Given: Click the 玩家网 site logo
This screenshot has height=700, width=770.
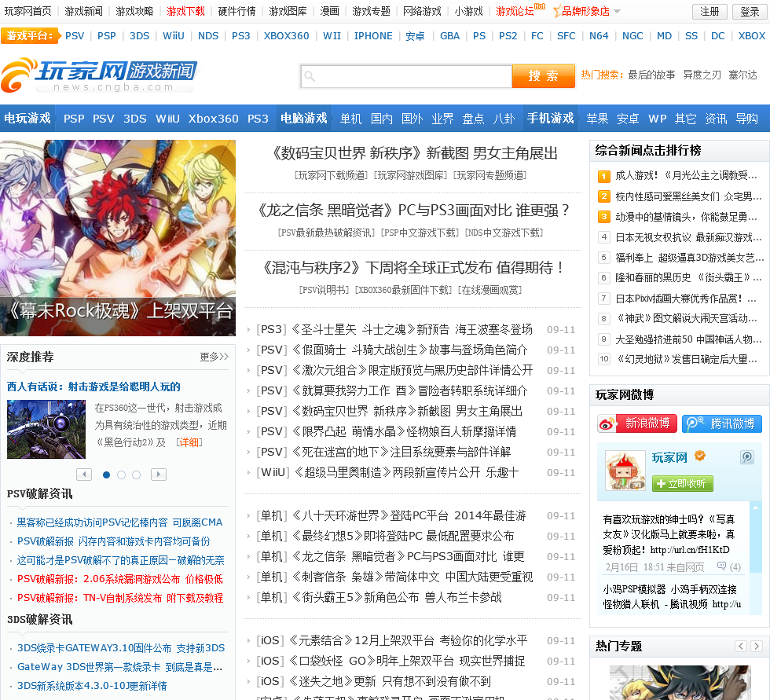Looking at the screenshot, I should [x=99, y=75].
